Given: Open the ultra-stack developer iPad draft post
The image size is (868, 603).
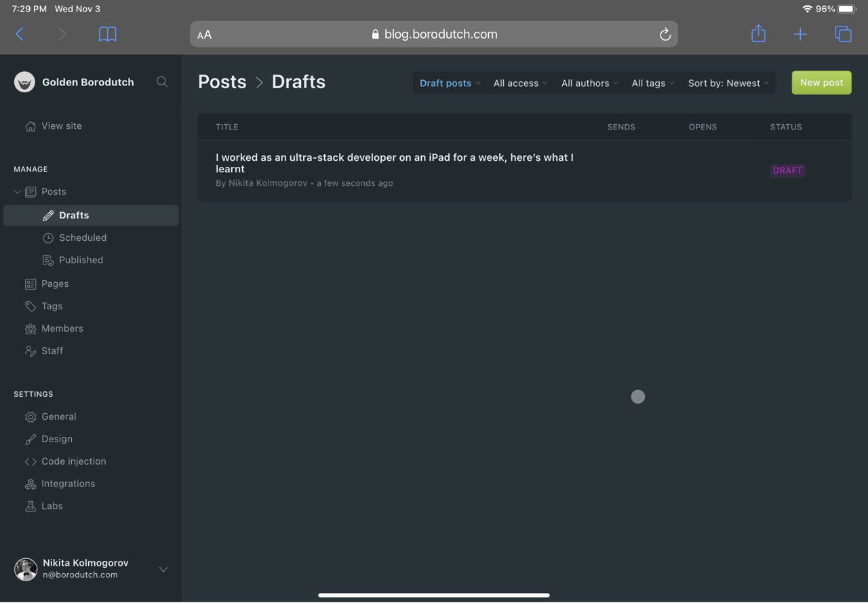Looking at the screenshot, I should tap(395, 163).
